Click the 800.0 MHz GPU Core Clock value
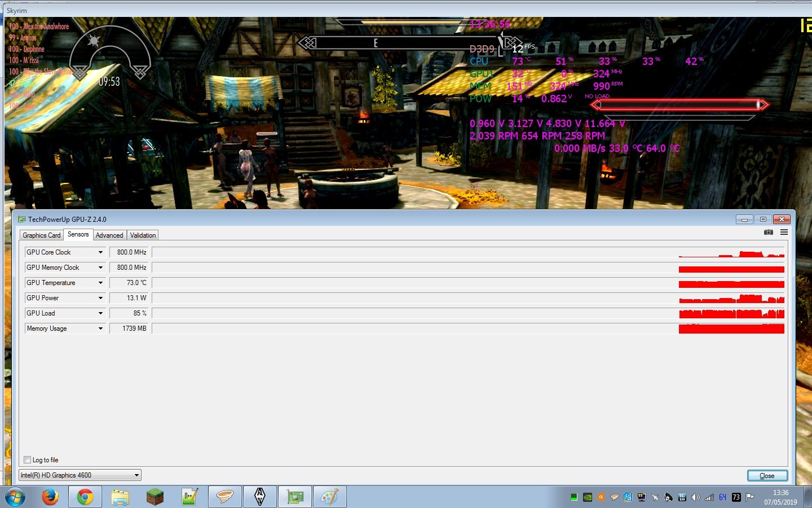The image size is (812, 508). click(130, 252)
